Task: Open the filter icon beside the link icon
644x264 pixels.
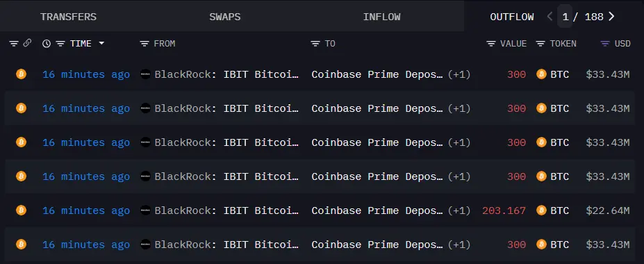Action: point(14,44)
